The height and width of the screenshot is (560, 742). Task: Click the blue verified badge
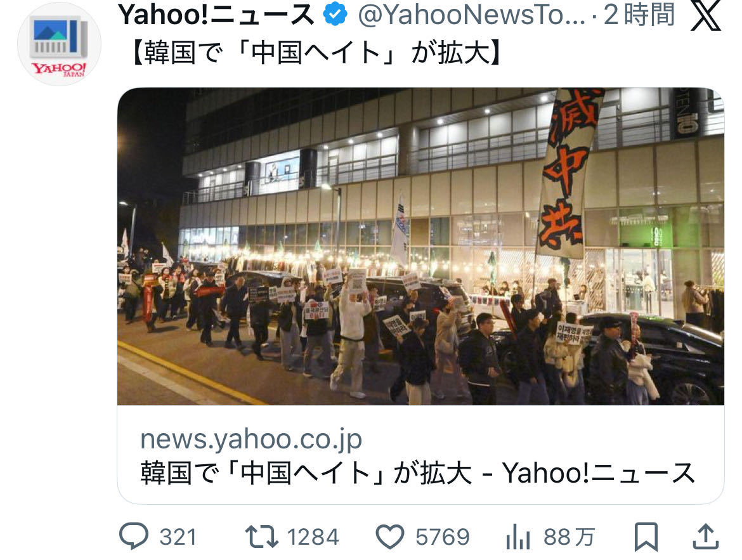[x=335, y=15]
